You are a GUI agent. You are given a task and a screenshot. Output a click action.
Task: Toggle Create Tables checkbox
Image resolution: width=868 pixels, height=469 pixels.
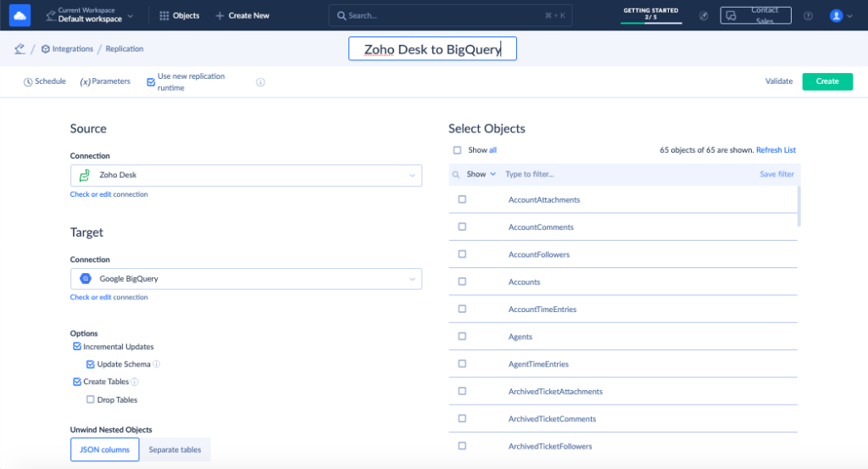77,382
